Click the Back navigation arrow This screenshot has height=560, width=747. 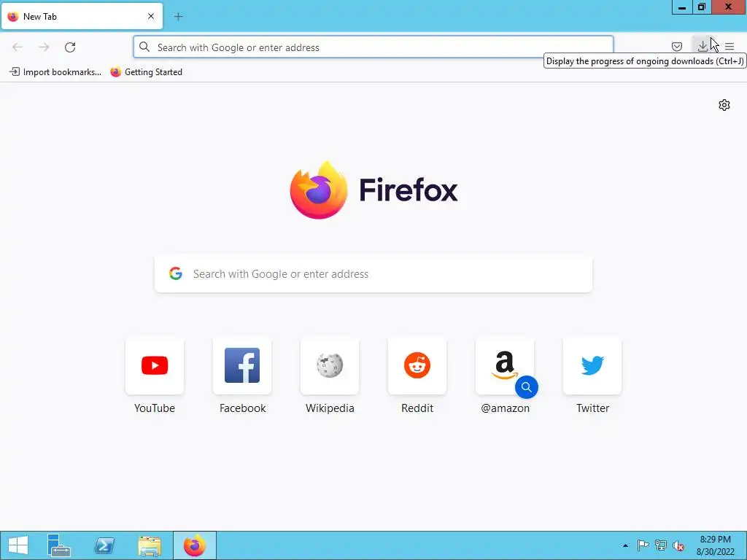click(18, 47)
